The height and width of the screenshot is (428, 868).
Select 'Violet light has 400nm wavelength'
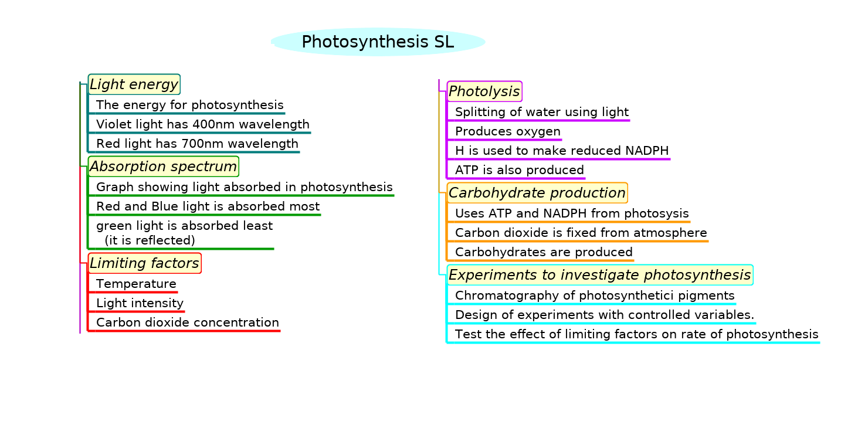(x=202, y=124)
